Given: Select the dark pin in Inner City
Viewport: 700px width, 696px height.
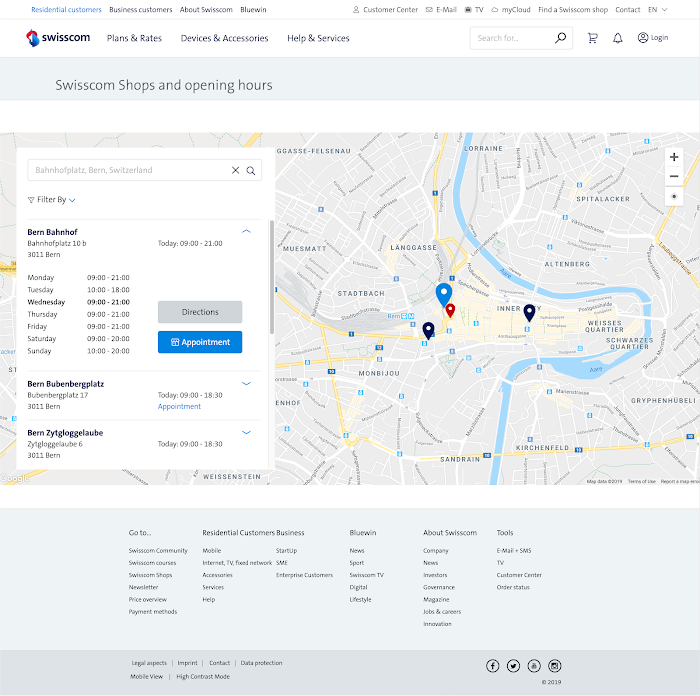Looking at the screenshot, I should click(529, 313).
